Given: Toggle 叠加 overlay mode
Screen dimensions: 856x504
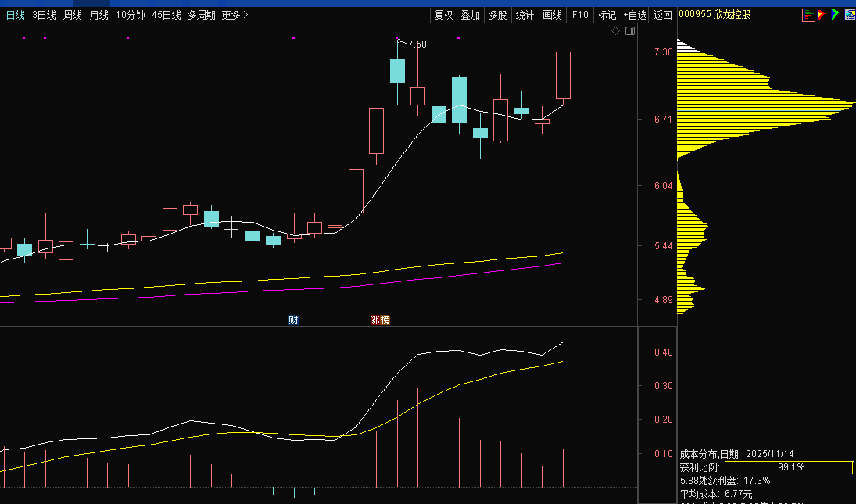Looking at the screenshot, I should pos(470,15).
